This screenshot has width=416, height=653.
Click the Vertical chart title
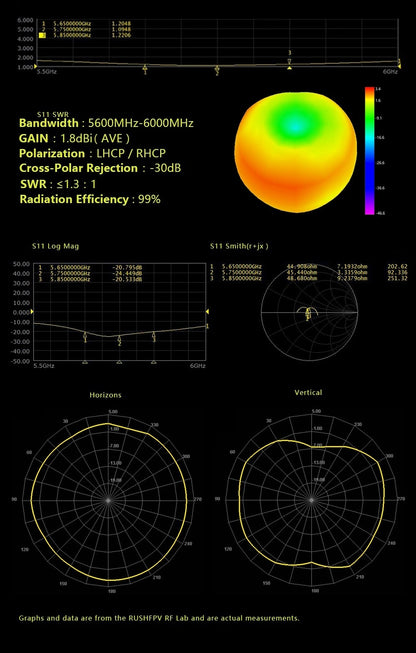[308, 392]
